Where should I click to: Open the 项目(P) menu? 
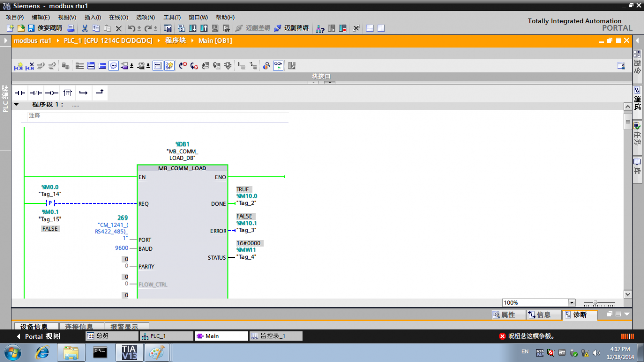(x=15, y=17)
